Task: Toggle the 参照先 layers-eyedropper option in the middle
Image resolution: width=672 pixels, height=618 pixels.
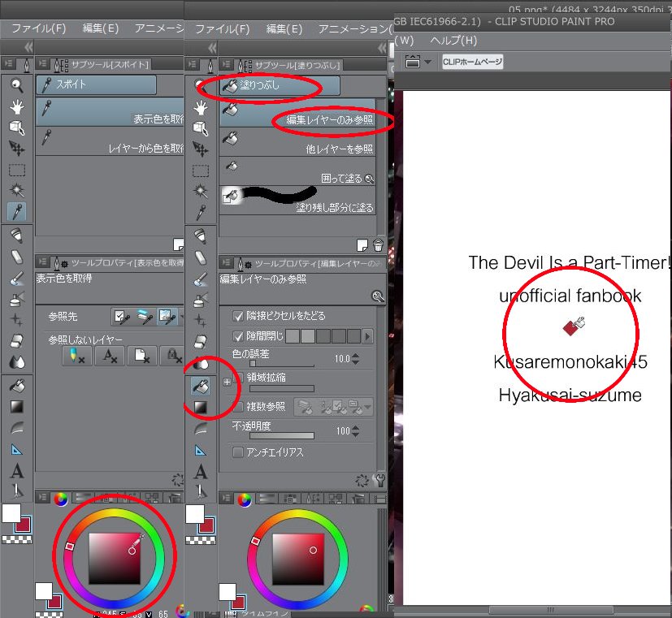Action: pyautogui.click(x=145, y=317)
